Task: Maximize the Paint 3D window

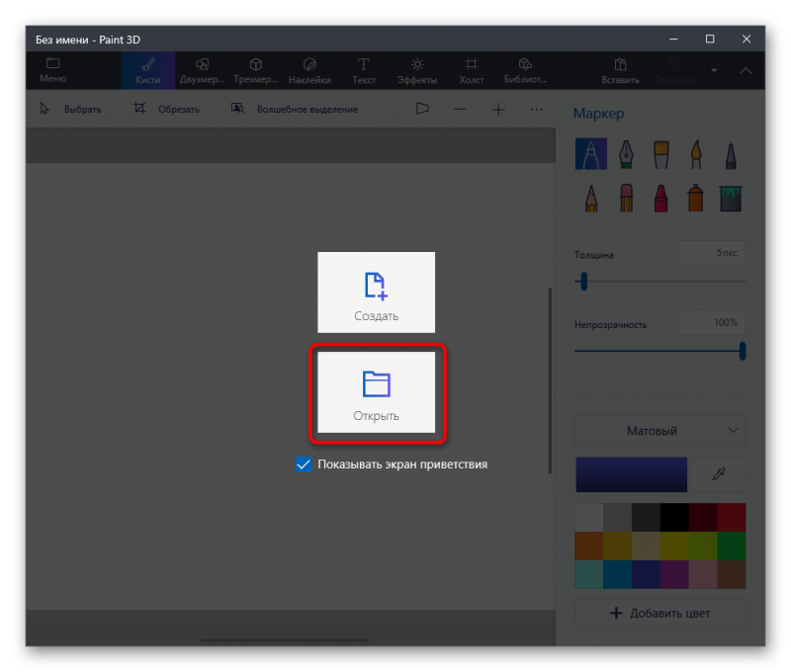Action: coord(710,39)
